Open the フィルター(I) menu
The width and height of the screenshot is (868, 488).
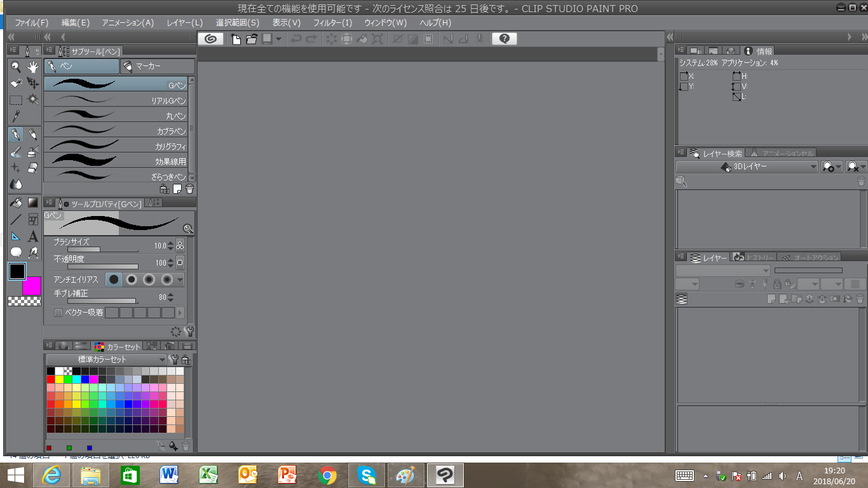(333, 23)
